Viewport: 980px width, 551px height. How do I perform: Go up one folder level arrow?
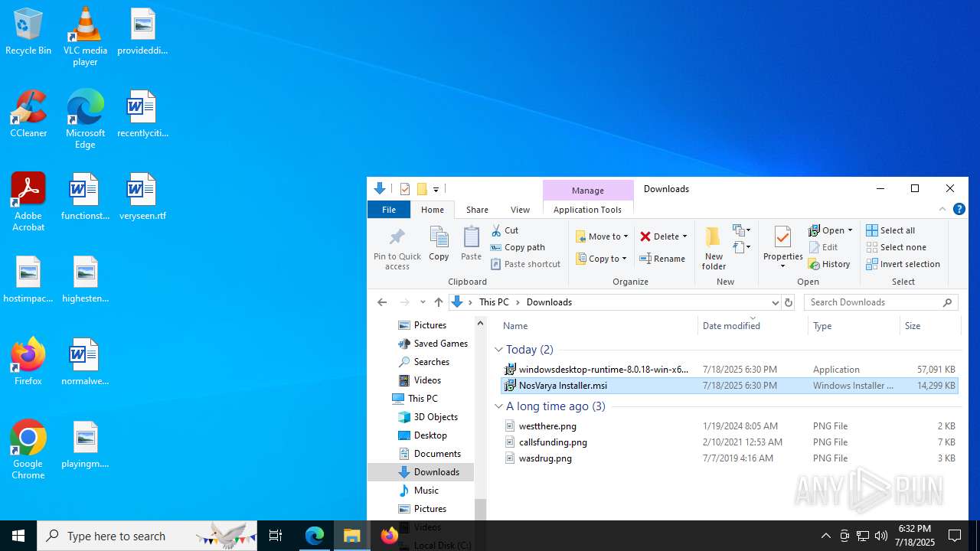click(x=439, y=302)
